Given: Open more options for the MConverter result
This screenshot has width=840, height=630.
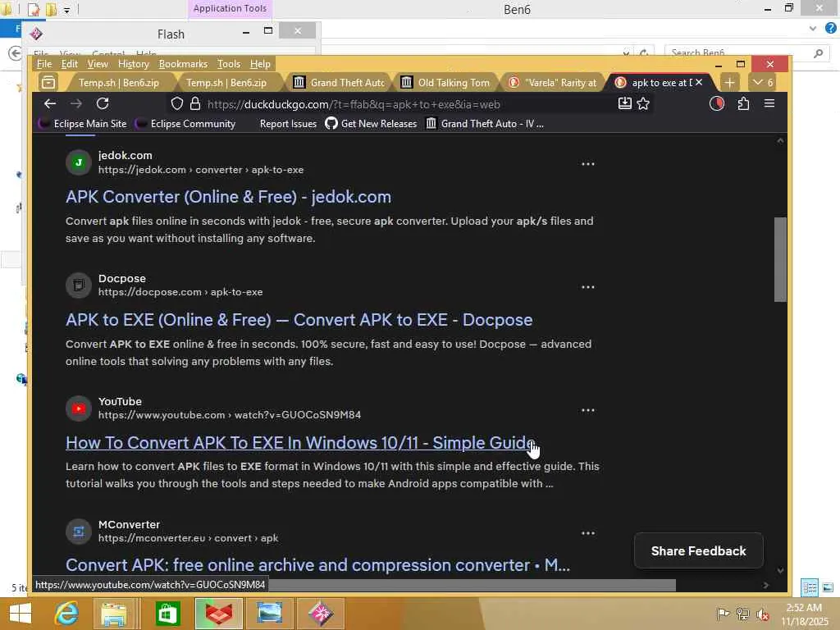Looking at the screenshot, I should coord(587,533).
